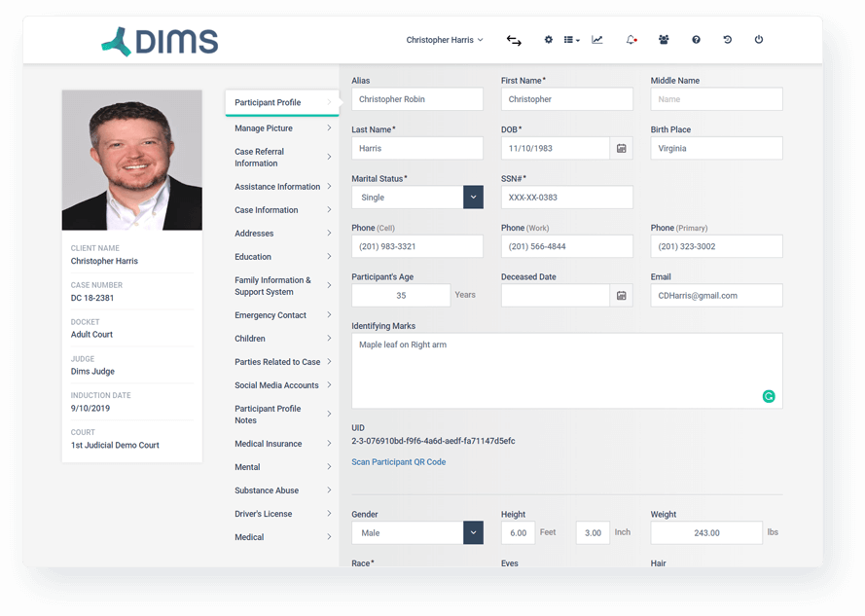Expand the Education chevron
Viewport: 865px width, 616px height.
(x=329, y=257)
